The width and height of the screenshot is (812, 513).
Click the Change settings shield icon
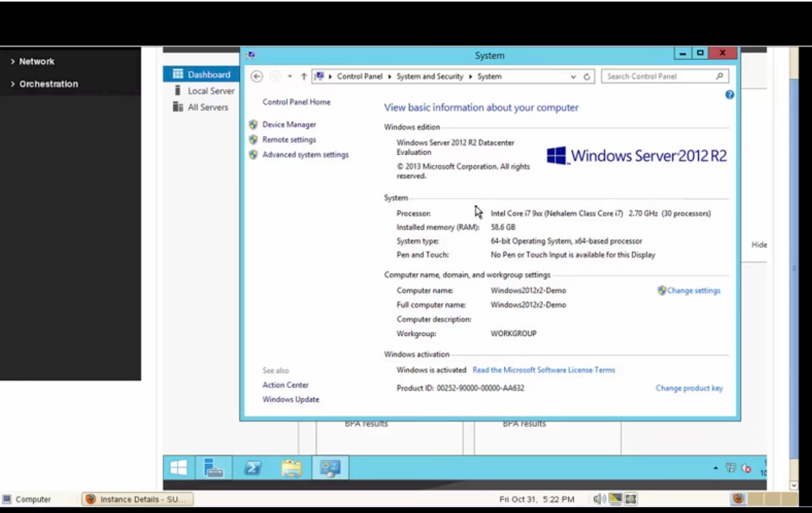[662, 290]
